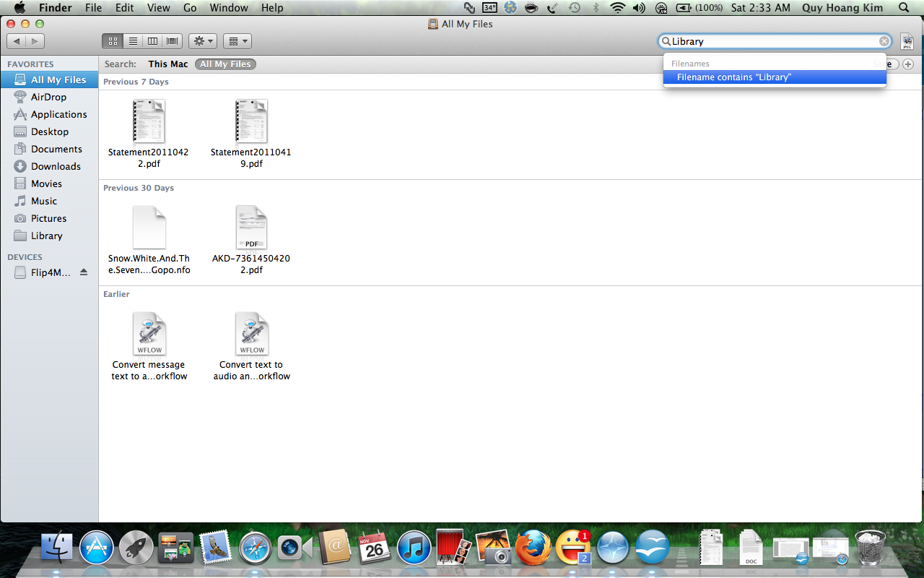Set search scope to All My Files
Image resolution: width=924 pixels, height=578 pixels.
point(225,64)
